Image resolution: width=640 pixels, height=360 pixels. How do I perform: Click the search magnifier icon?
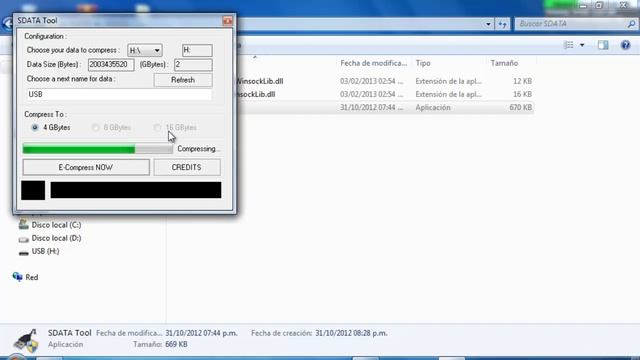click(x=631, y=24)
